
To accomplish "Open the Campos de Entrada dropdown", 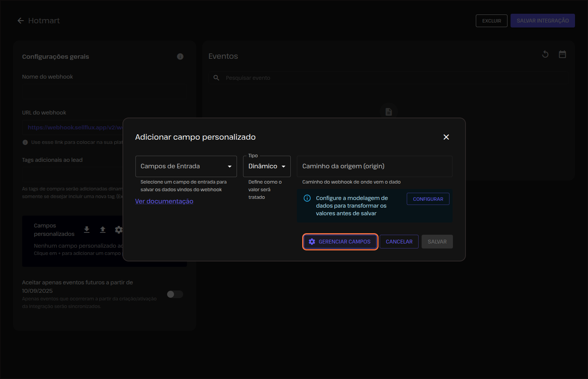I will (186, 166).
